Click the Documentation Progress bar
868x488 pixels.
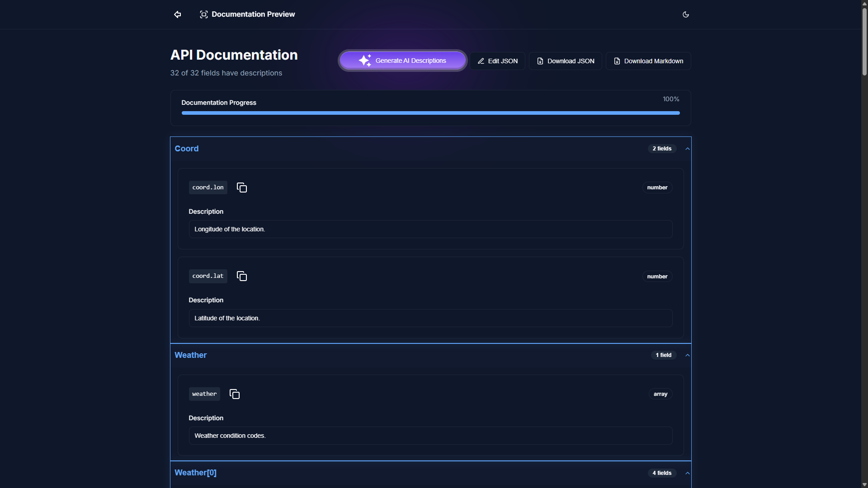(430, 113)
